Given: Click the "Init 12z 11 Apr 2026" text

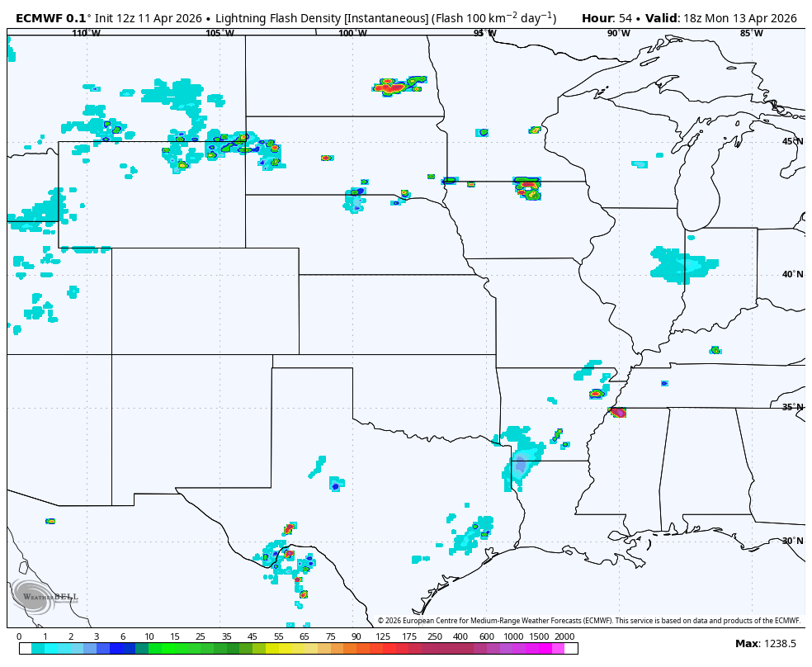Looking at the screenshot, I should [x=148, y=18].
